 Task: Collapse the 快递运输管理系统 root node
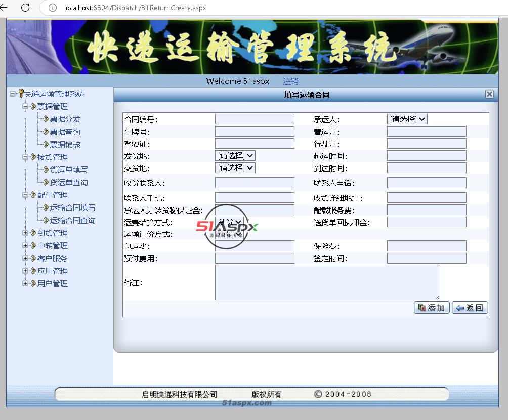[x=12, y=94]
